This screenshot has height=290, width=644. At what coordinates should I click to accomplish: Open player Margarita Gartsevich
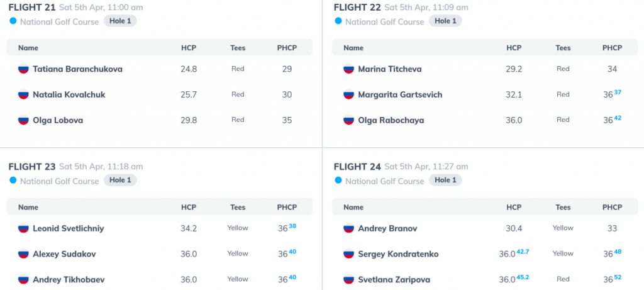(x=400, y=95)
